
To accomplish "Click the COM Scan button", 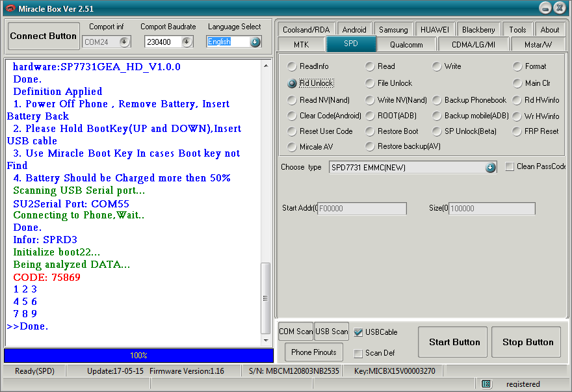I will [x=296, y=331].
